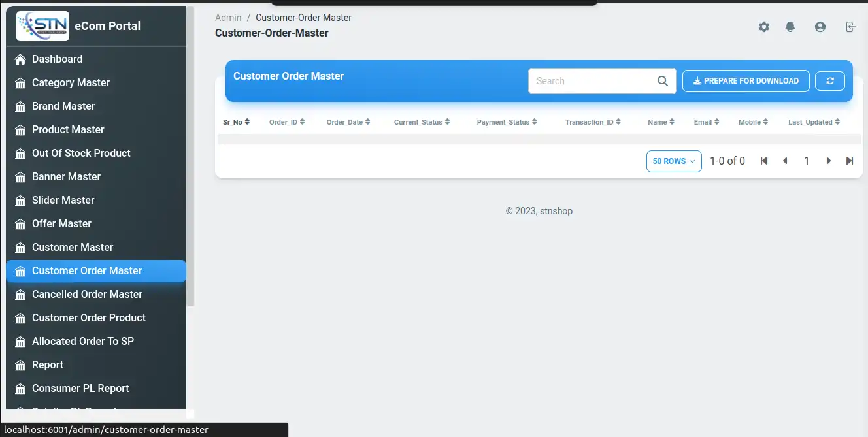Click the refresh icon button
868x437 pixels.
pyautogui.click(x=830, y=81)
